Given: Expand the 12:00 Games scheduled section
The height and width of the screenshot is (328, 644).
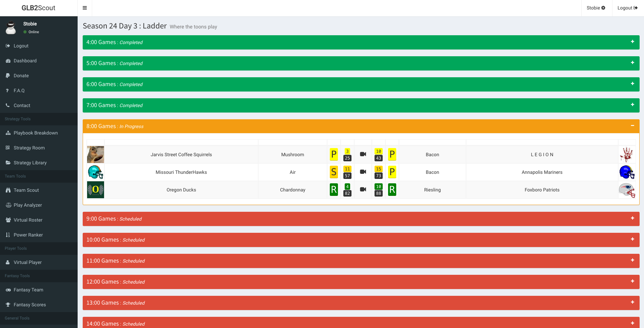Looking at the screenshot, I should tap(632, 281).
